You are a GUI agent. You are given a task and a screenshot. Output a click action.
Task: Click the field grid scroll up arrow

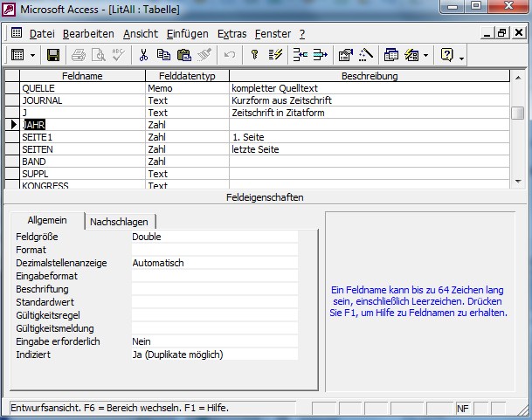pos(518,78)
